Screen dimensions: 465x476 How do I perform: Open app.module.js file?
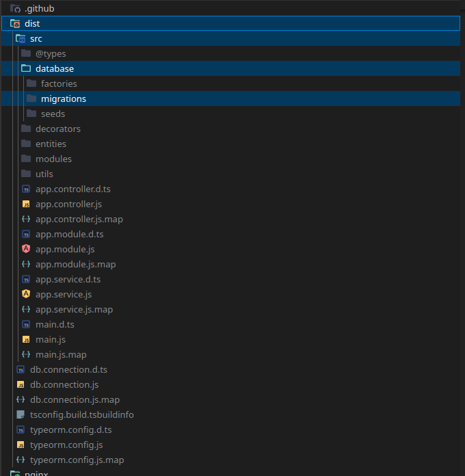[230, 249]
